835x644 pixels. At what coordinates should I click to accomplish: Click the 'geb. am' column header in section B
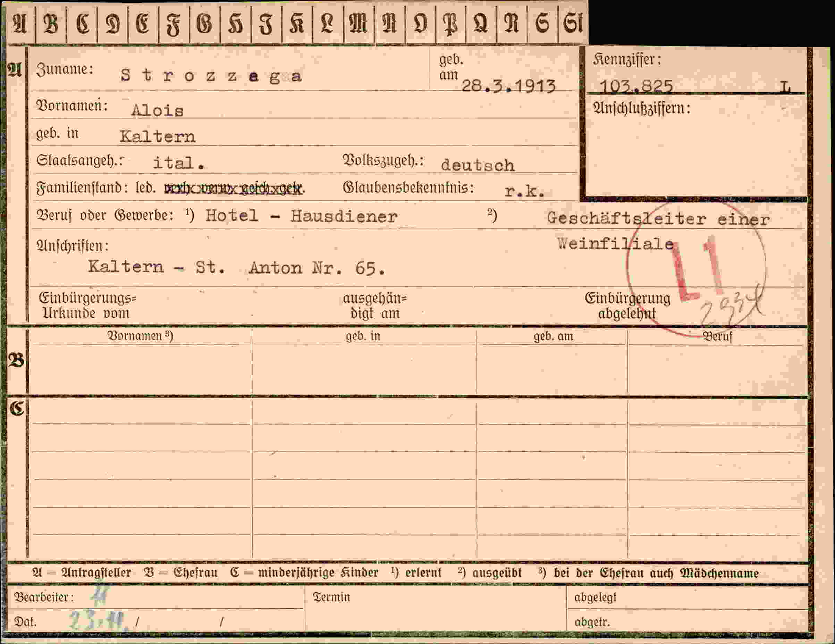click(553, 336)
